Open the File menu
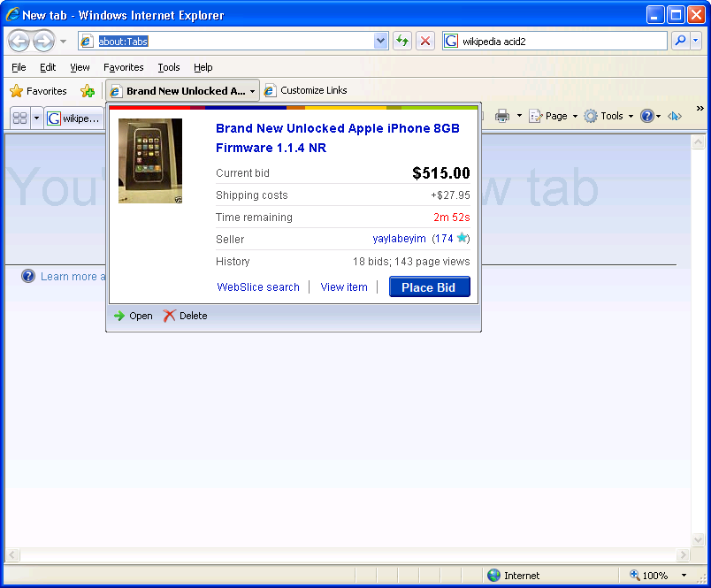The width and height of the screenshot is (711, 588). click(19, 67)
